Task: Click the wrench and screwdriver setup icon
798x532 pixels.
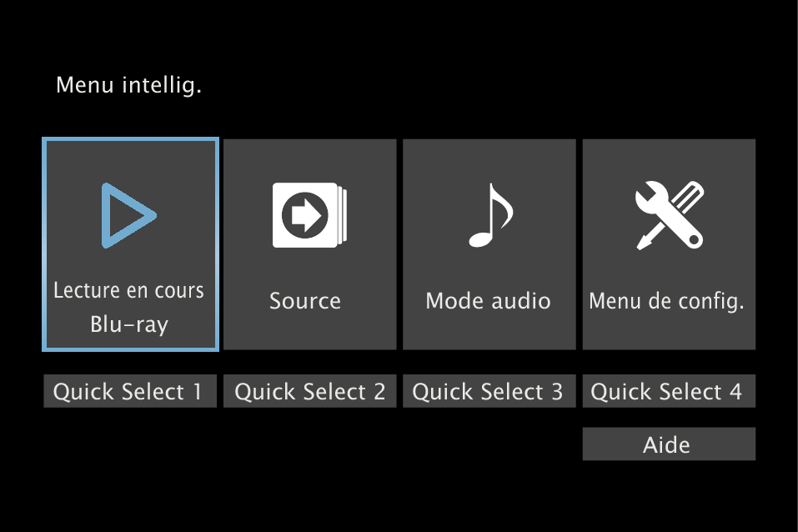Action: click(668, 213)
